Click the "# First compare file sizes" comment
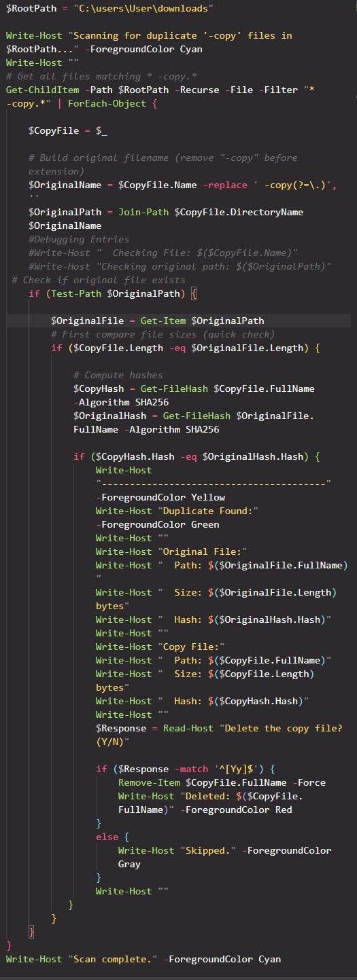This screenshot has width=357, height=980. 163,334
